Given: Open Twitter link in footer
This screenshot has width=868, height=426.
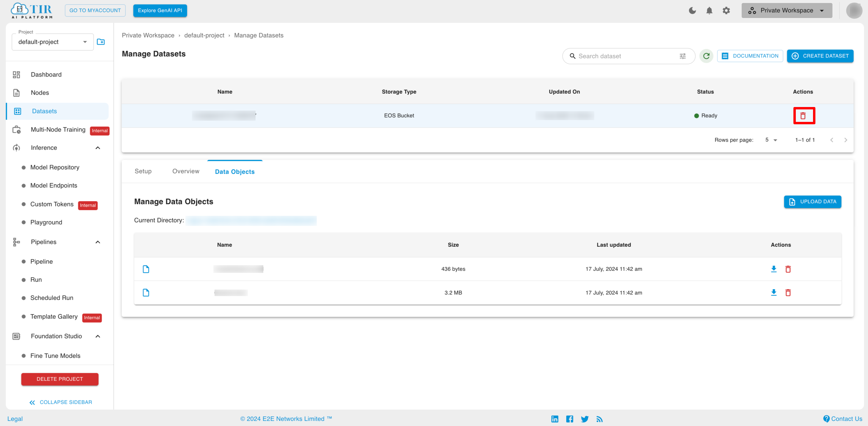Looking at the screenshot, I should (x=585, y=419).
